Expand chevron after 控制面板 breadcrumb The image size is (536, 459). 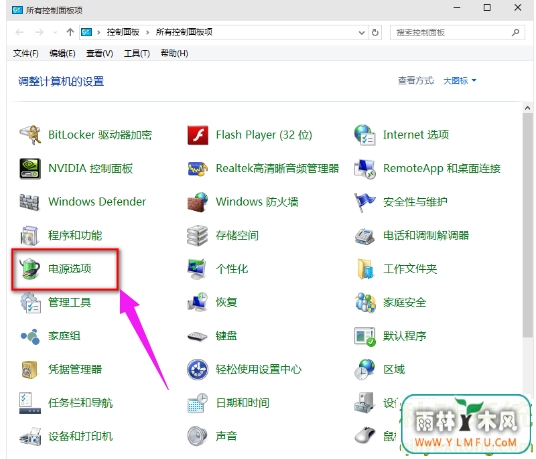click(148, 32)
